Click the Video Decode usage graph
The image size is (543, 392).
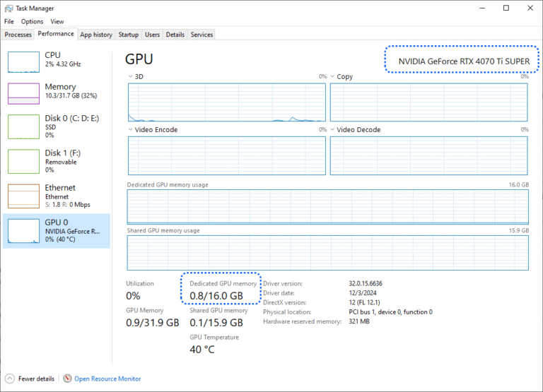pos(428,155)
